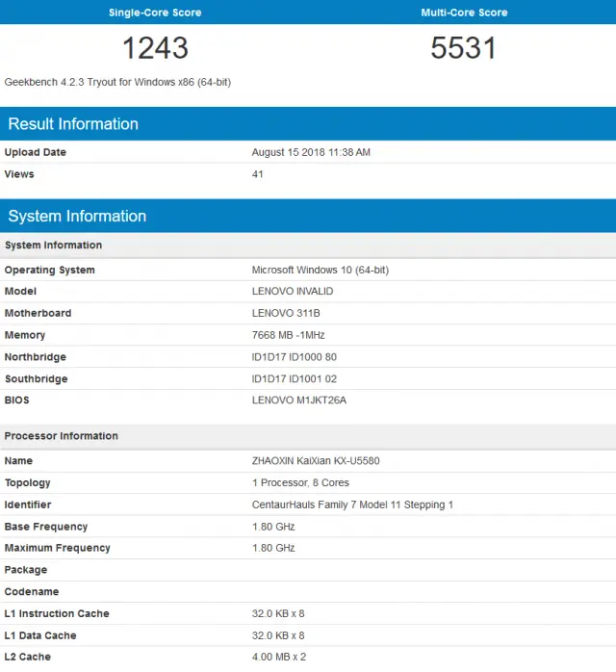Click the Model row label

tap(20, 291)
